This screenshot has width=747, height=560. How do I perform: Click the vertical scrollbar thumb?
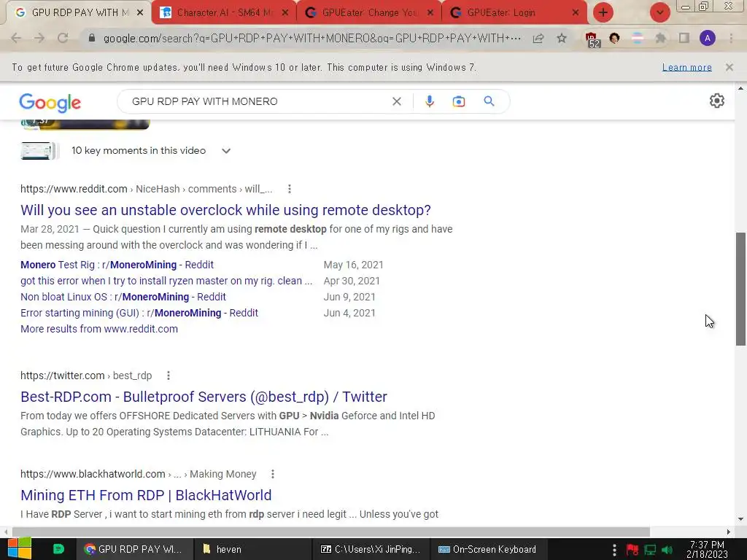pos(740,289)
